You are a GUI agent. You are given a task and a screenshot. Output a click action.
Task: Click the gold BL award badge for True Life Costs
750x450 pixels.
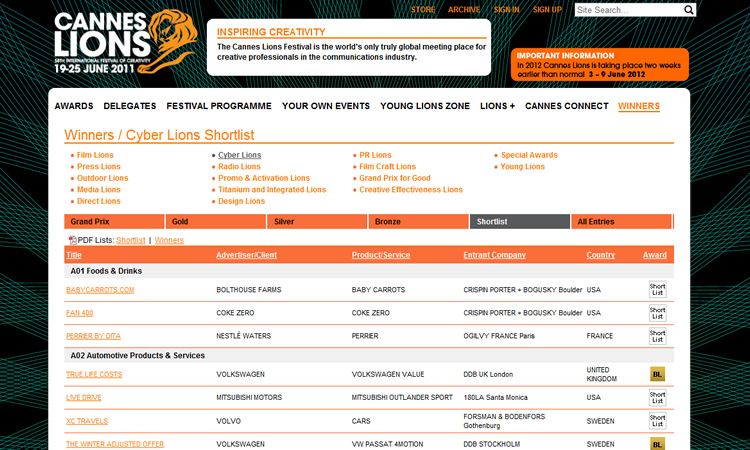(x=657, y=374)
